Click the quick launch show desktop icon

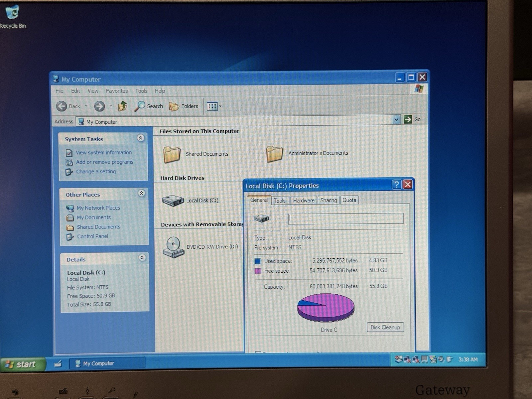[58, 364]
